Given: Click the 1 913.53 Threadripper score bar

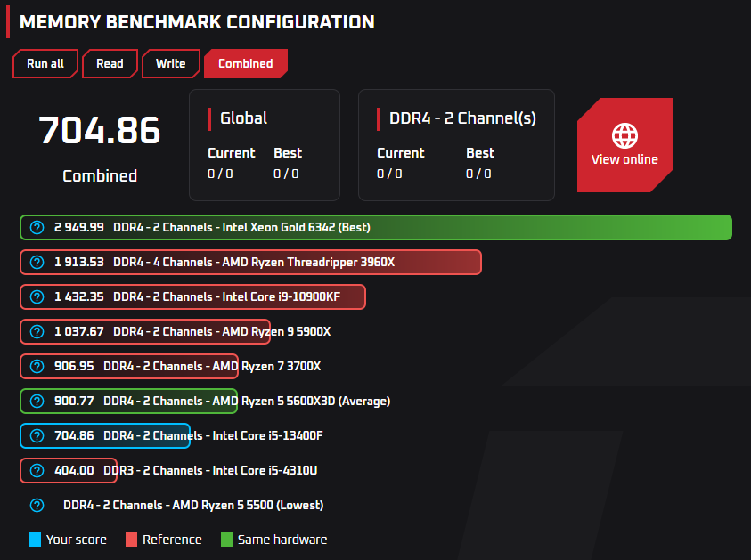Looking at the screenshot, I should tap(250, 263).
